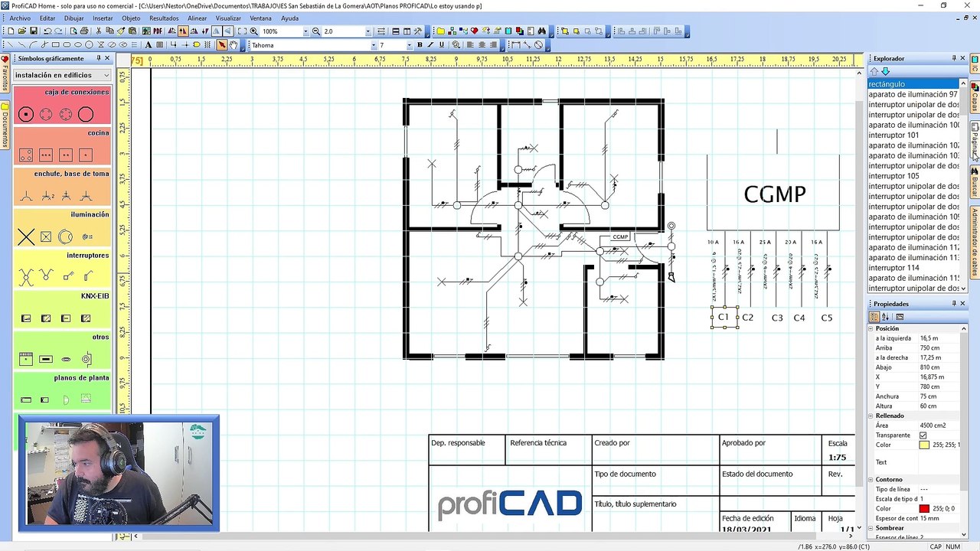Click the PDF export icon
Viewport: 980px width, 551px height.
(x=157, y=31)
